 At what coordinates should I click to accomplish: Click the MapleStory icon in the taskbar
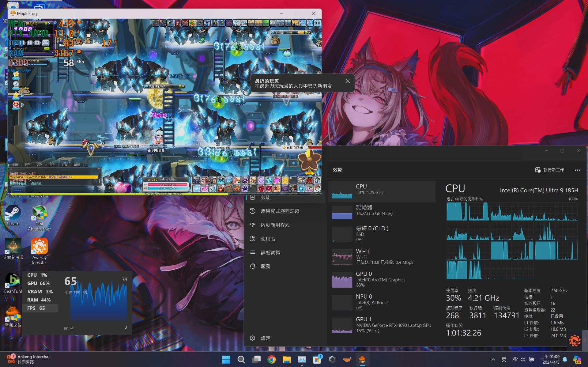pos(362,359)
